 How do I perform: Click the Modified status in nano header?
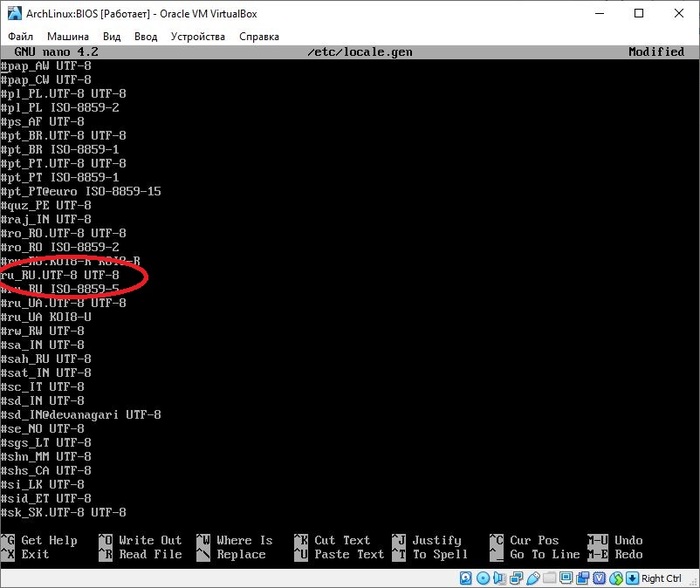click(x=656, y=52)
